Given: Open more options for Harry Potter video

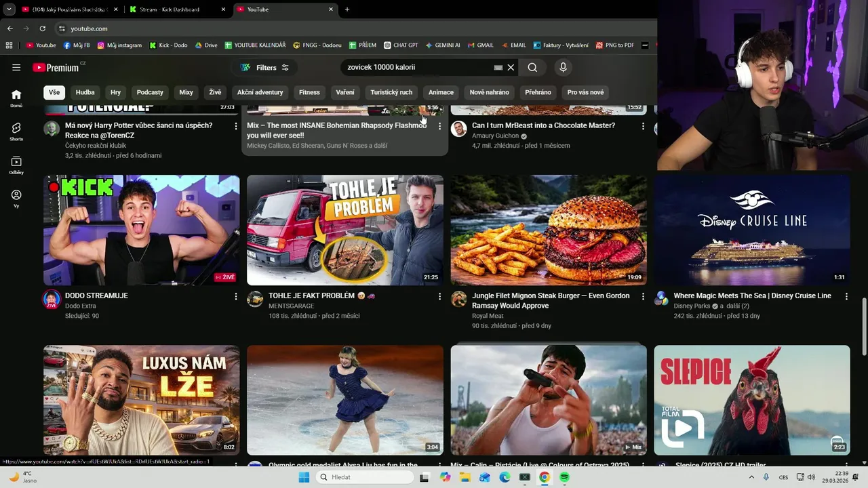Looking at the screenshot, I should point(236,126).
